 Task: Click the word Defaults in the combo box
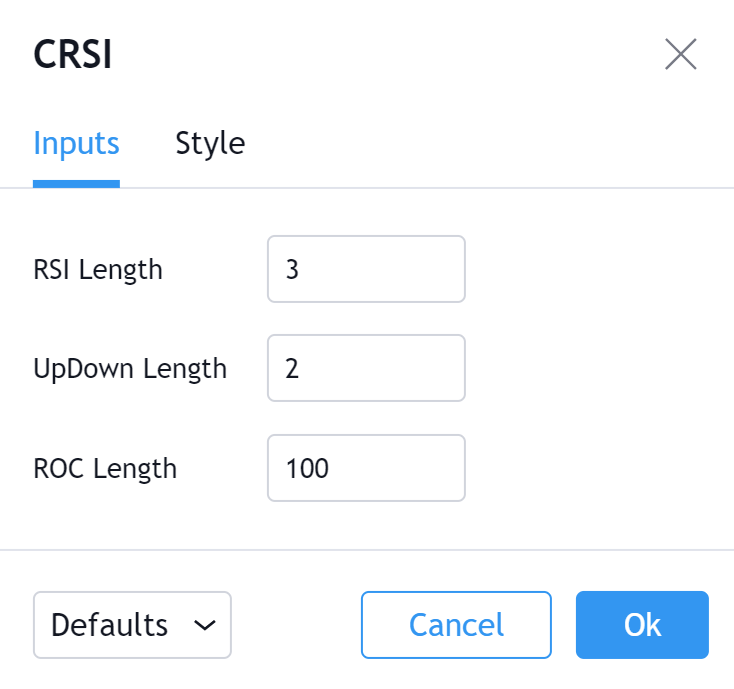(109, 625)
